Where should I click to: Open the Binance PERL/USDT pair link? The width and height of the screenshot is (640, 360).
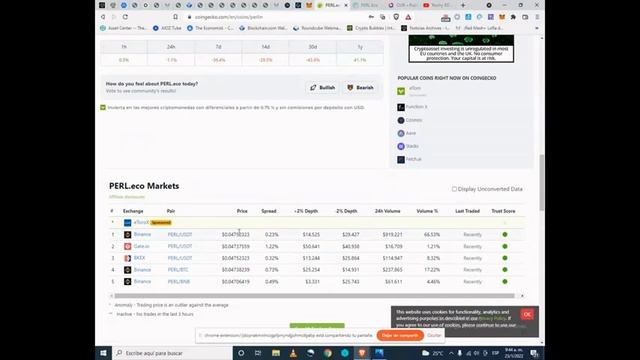click(x=180, y=234)
